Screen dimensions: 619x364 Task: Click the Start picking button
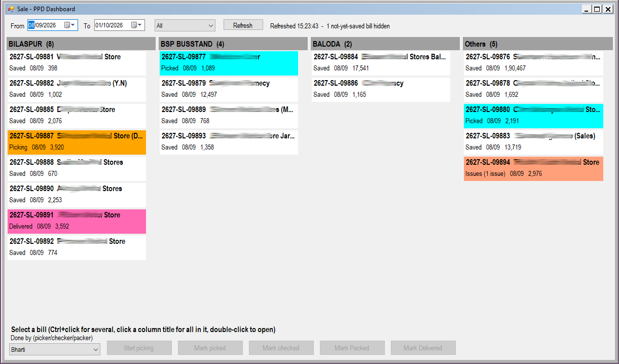click(x=139, y=348)
